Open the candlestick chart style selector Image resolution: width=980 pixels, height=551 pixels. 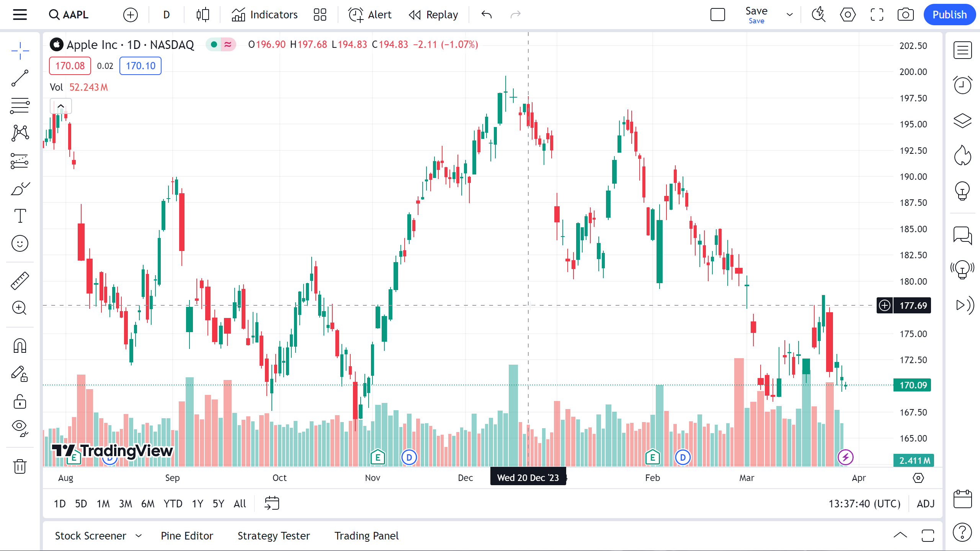pos(203,15)
